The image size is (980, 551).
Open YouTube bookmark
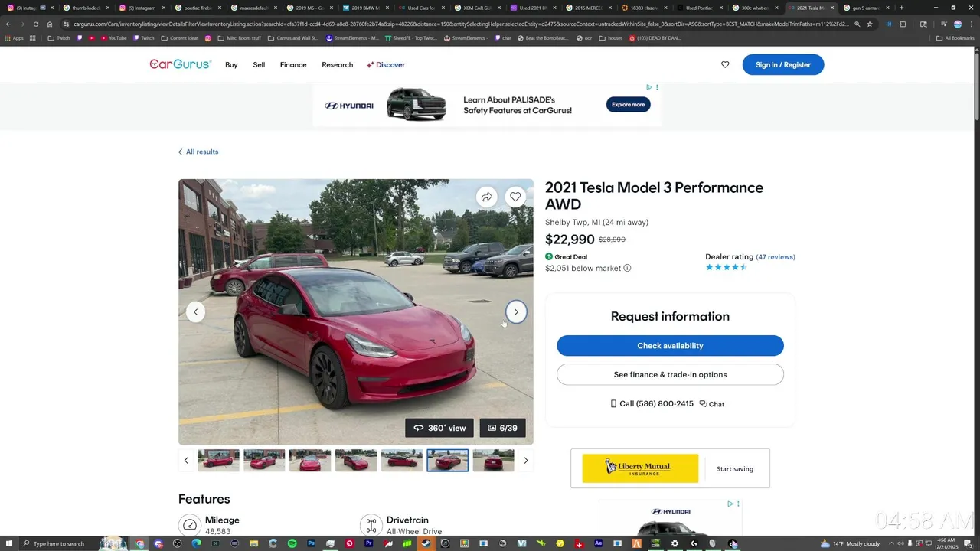113,37
